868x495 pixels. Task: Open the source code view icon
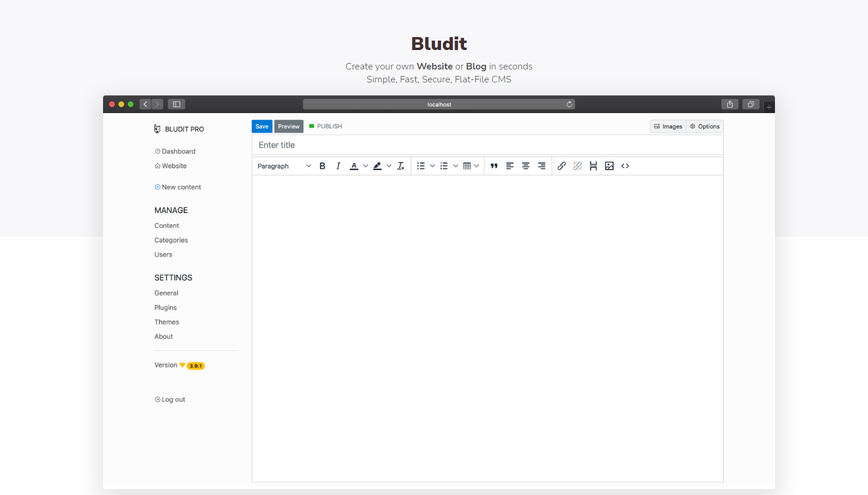(625, 166)
